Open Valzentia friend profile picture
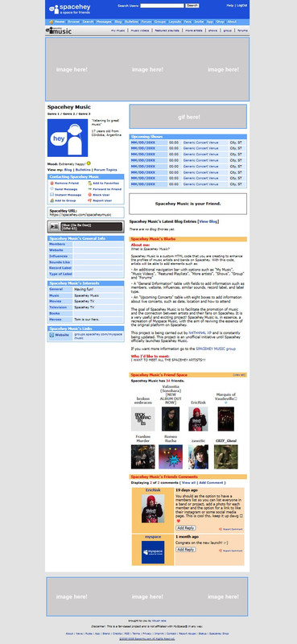The image size is (297, 644). 171,419
